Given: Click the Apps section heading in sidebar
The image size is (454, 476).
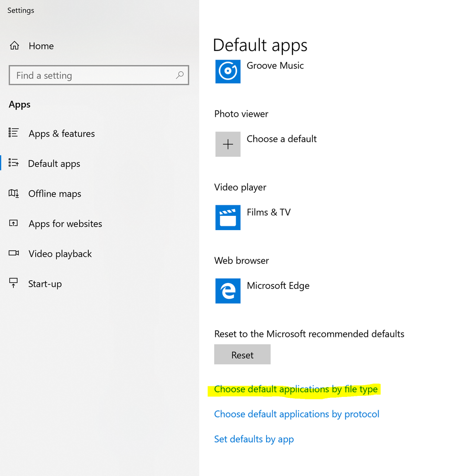Looking at the screenshot, I should pyautogui.click(x=20, y=104).
